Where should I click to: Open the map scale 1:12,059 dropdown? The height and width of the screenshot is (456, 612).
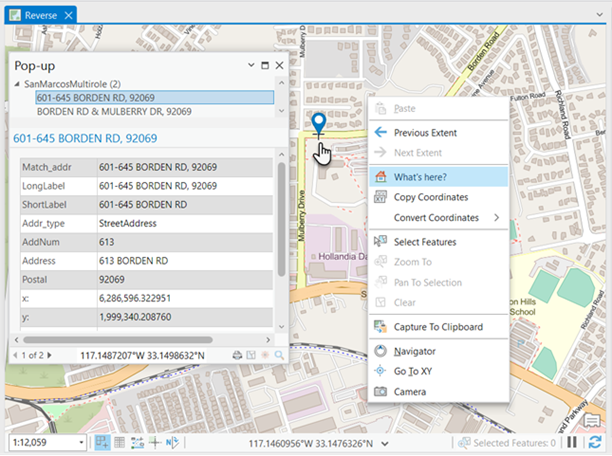pyautogui.click(x=80, y=442)
